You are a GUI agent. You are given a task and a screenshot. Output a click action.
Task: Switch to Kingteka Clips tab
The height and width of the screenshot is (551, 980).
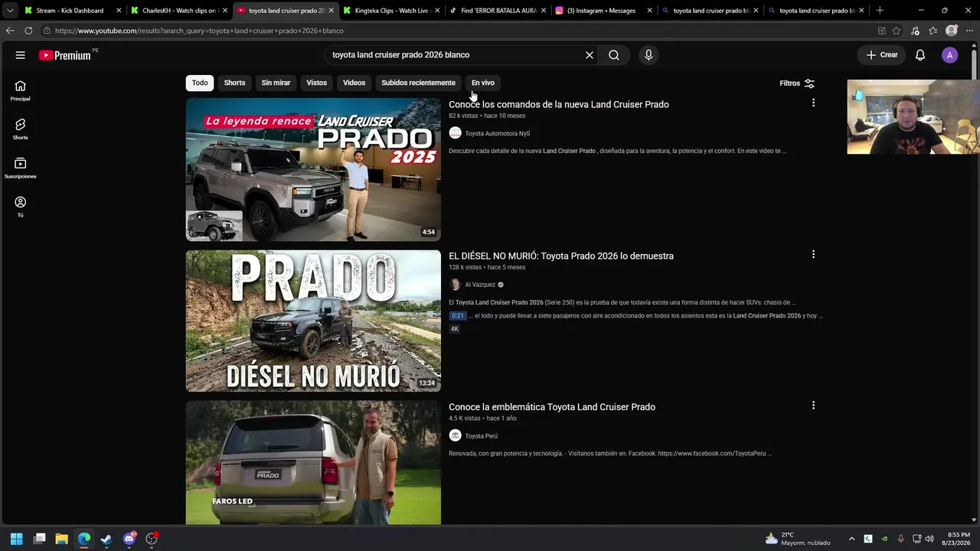(x=391, y=11)
